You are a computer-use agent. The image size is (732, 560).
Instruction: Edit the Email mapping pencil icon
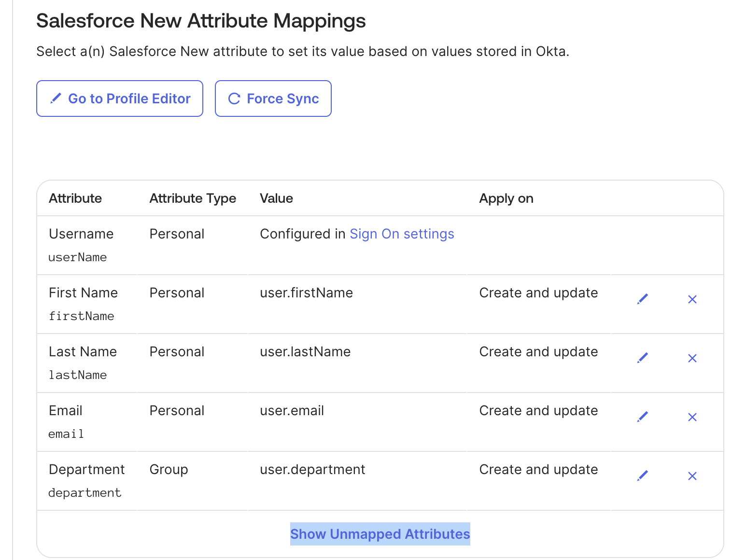(x=643, y=417)
